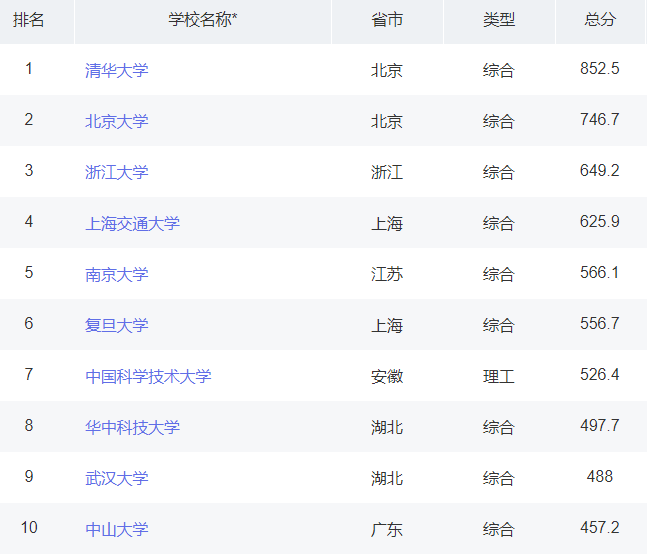Image resolution: width=647 pixels, height=556 pixels.
Task: Click the 排名 column header
Action: coord(28,20)
